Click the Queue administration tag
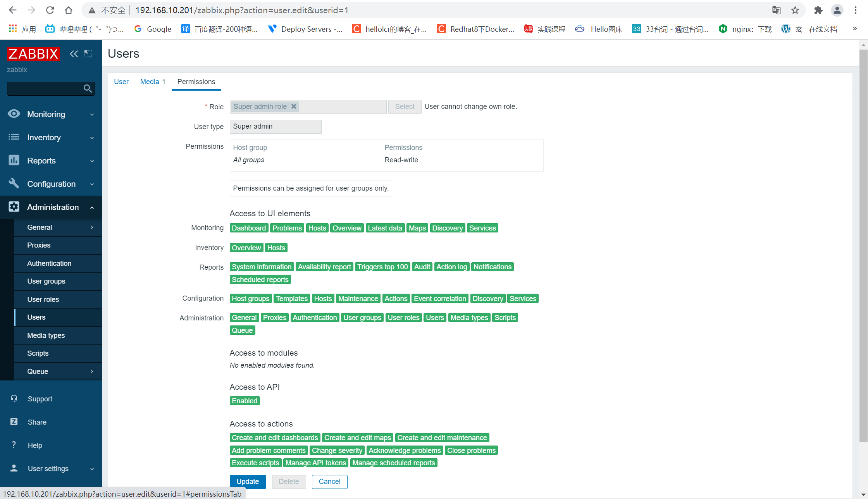Screen dimensions: 868x499 (242, 330)
